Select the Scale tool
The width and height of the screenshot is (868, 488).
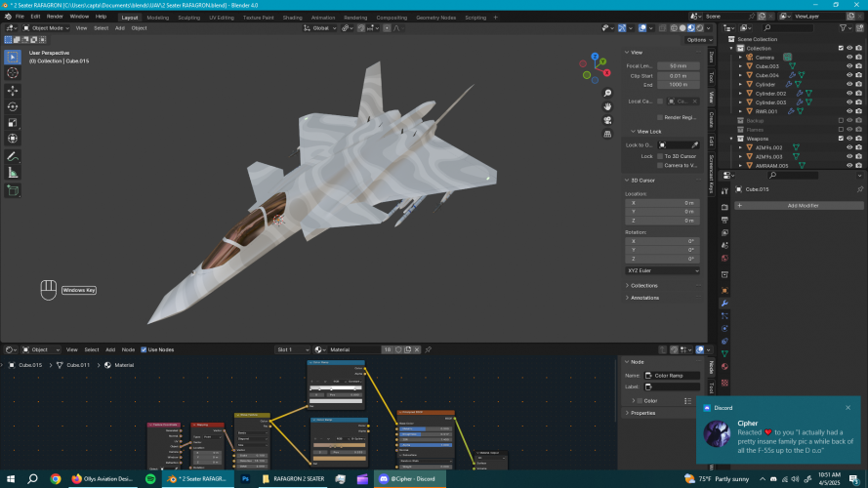coord(12,122)
